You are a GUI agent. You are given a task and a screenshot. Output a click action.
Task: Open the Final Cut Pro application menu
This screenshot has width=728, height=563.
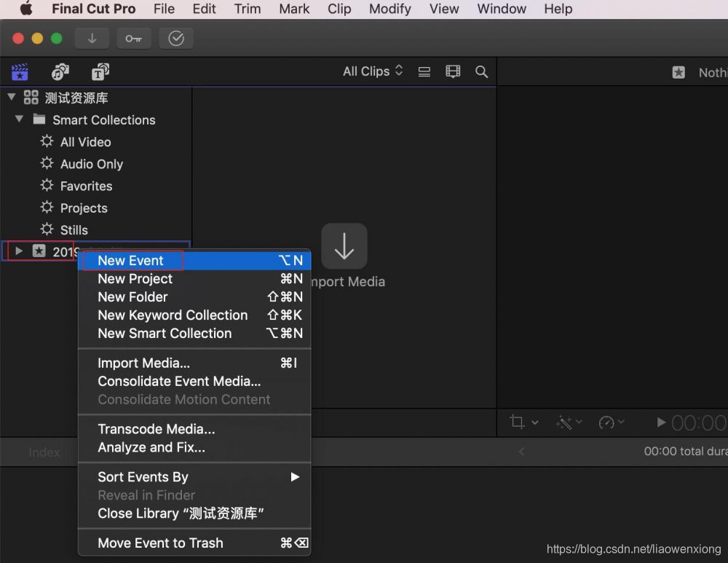point(93,9)
